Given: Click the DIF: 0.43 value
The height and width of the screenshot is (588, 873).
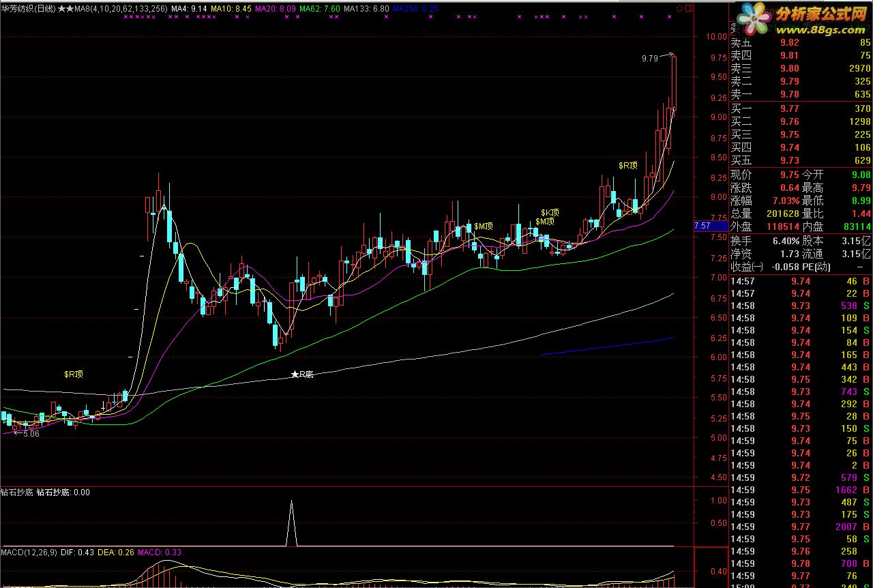Looking at the screenshot, I should 79,551.
